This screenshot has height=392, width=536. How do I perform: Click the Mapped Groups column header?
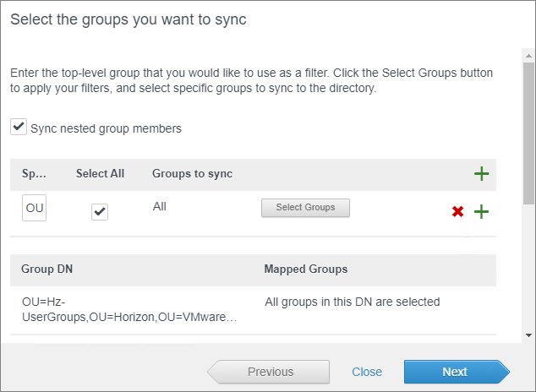click(305, 269)
